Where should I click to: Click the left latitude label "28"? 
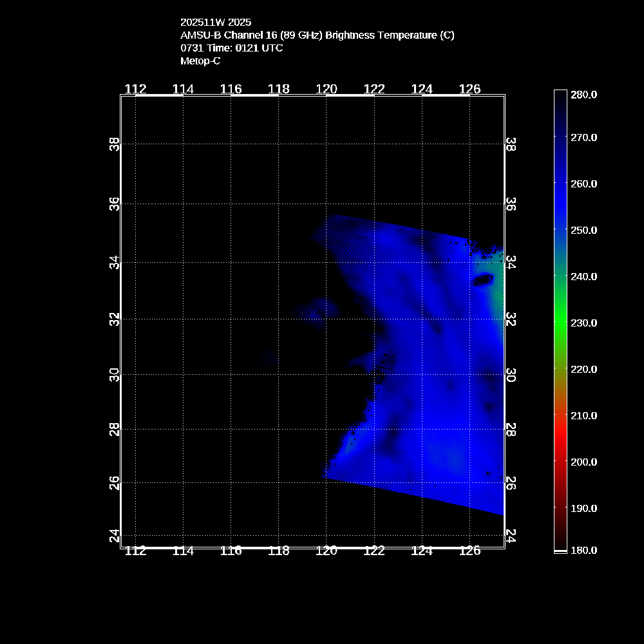(115, 429)
